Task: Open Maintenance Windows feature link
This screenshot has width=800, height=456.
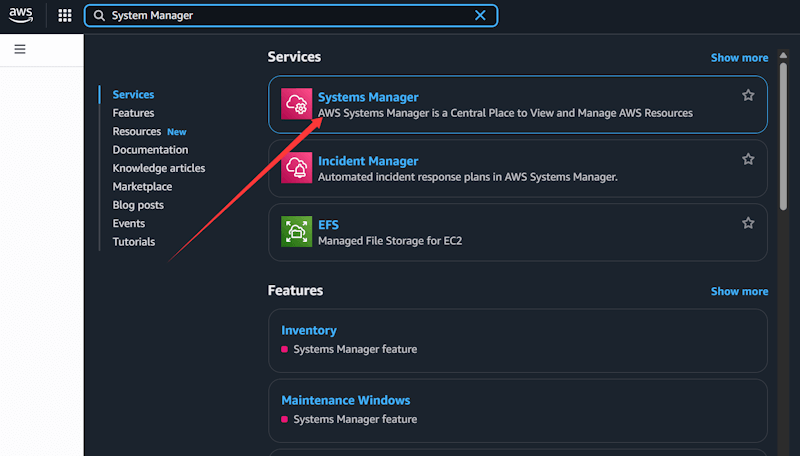Action: pos(345,400)
